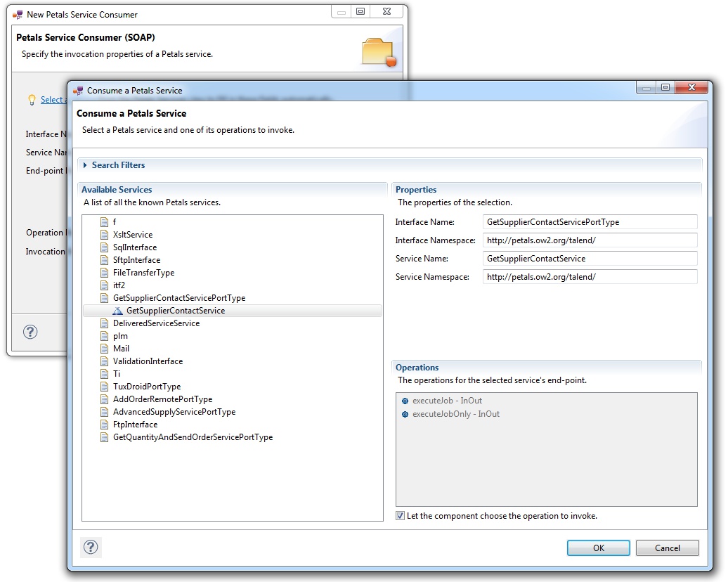Click the Service Namespace text field
The height and width of the screenshot is (582, 728).
[x=590, y=277]
